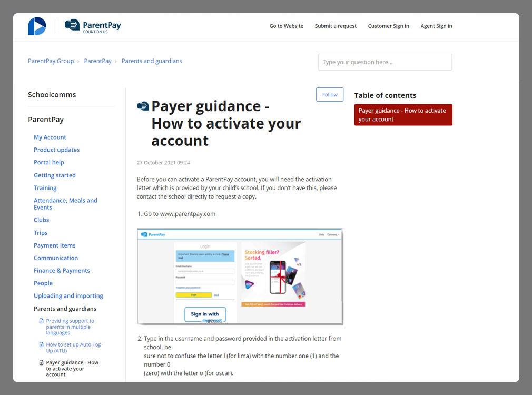Image resolution: width=532 pixels, height=395 pixels.
Task: Open Clubs category
Action: coord(42,220)
